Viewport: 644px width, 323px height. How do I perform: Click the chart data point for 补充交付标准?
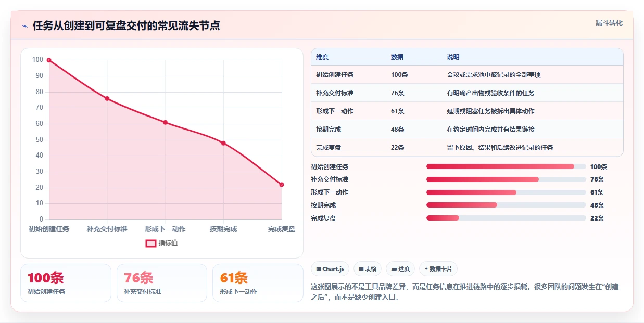click(x=107, y=98)
